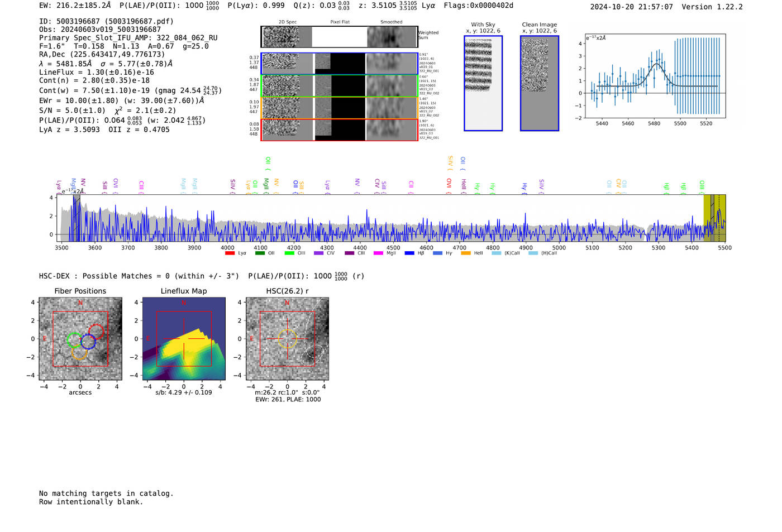
Task: Select the Cont(w) gmag 24.54 line
Action: 131,90
